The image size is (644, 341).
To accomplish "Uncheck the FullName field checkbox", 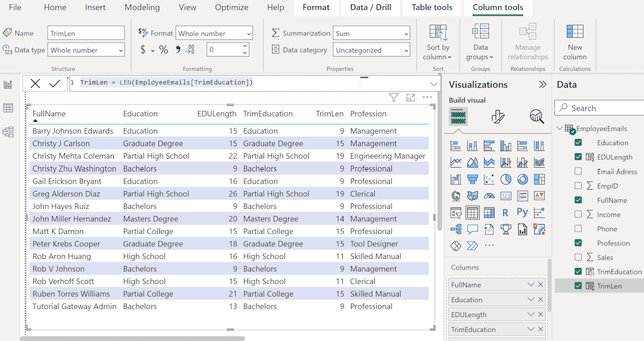I will 578,200.
